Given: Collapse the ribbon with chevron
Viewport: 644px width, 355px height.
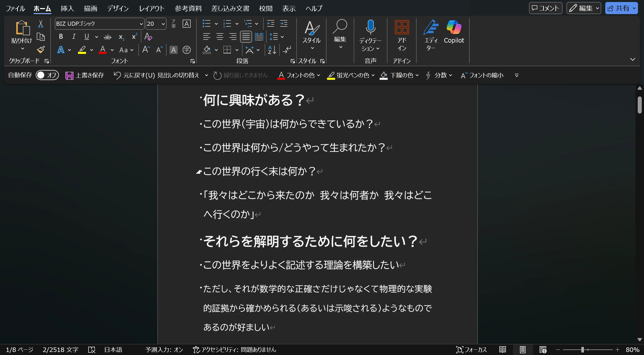Looking at the screenshot, I should 632,59.
